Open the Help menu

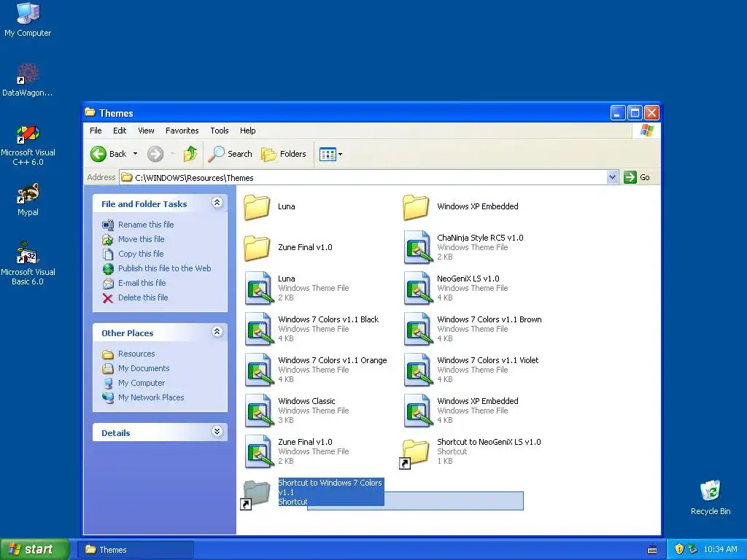[x=247, y=131]
